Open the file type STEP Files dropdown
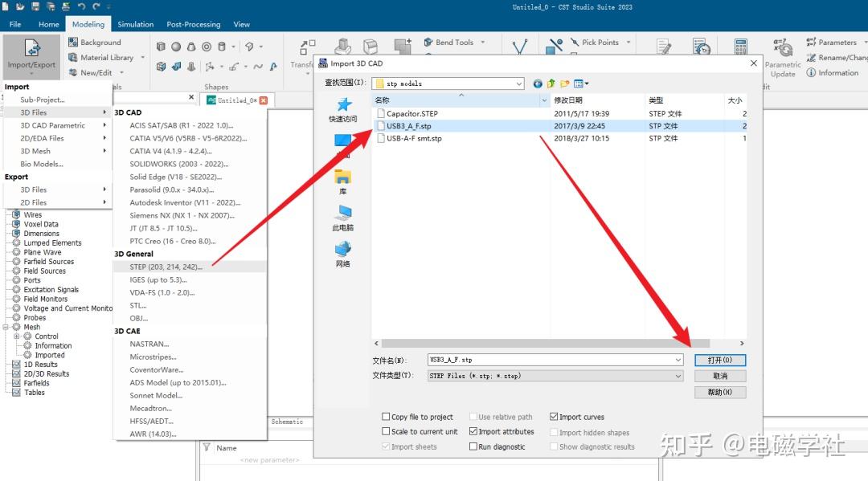 point(678,376)
